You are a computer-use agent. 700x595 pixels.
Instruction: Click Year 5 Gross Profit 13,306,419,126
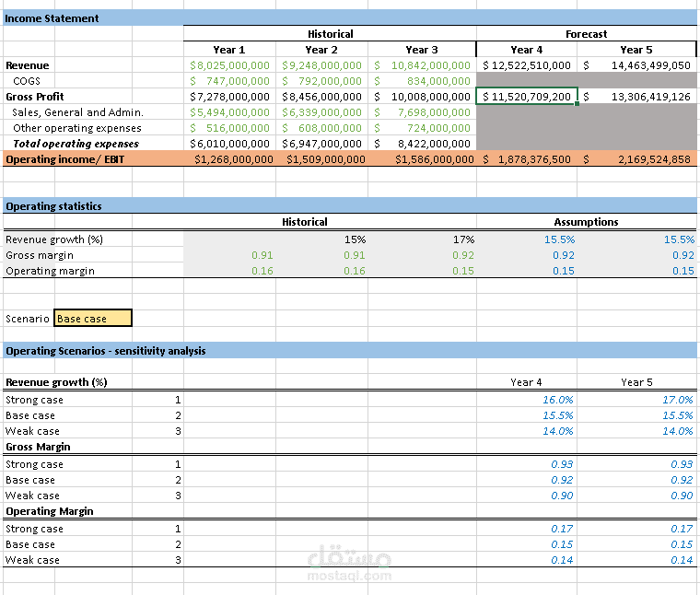(x=637, y=97)
